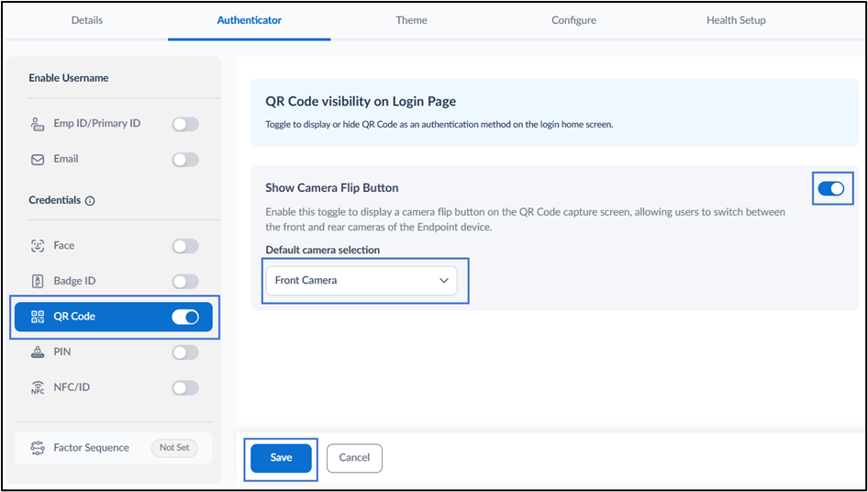Image resolution: width=868 pixels, height=492 pixels.
Task: Click the PIN keypad icon
Action: 37,352
